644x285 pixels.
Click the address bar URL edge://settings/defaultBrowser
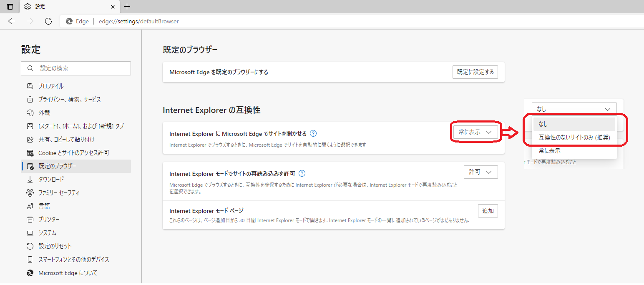pyautogui.click(x=138, y=21)
